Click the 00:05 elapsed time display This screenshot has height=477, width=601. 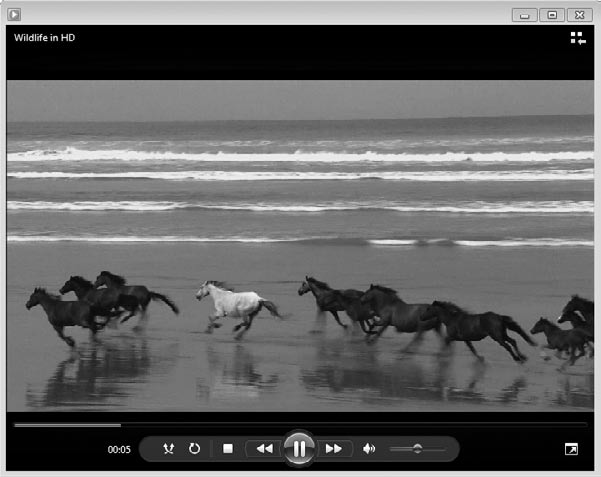(x=119, y=450)
